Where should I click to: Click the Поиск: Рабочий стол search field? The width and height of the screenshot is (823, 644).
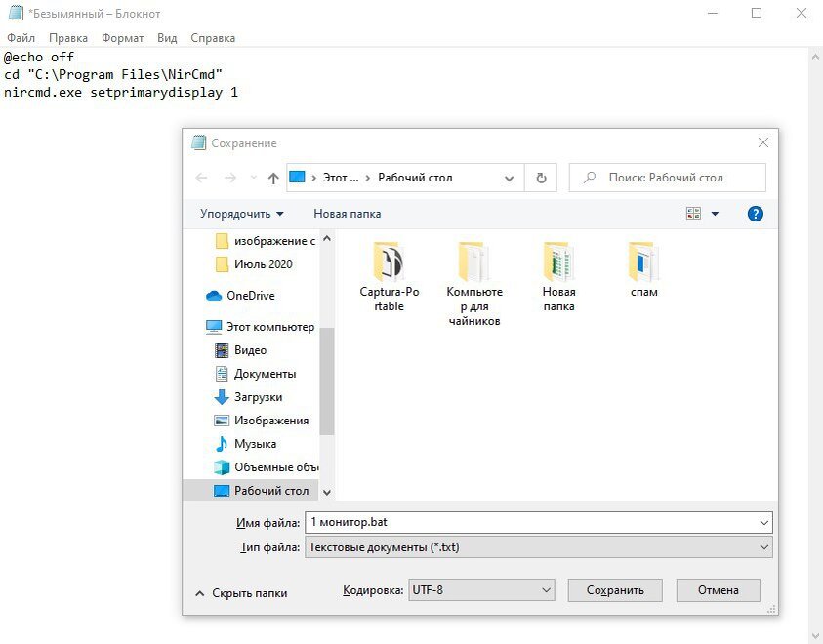tap(667, 178)
